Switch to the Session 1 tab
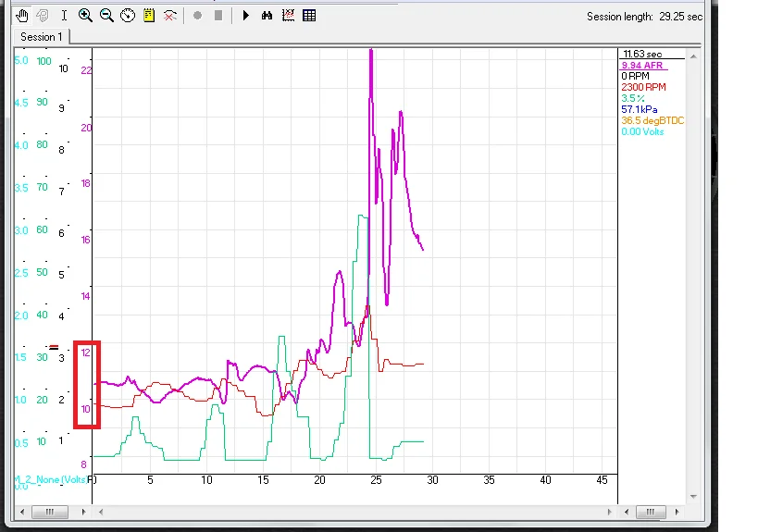The height and width of the screenshot is (532, 758). (42, 37)
